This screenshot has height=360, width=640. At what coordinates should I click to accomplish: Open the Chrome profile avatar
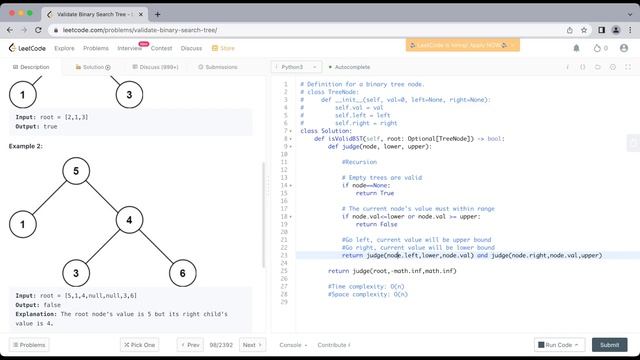(616, 30)
